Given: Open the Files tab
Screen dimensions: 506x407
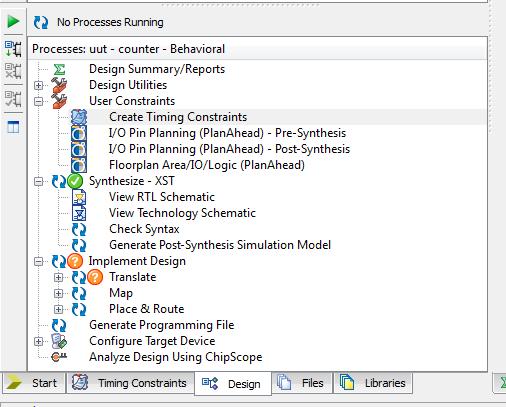Looking at the screenshot, I should (303, 383).
